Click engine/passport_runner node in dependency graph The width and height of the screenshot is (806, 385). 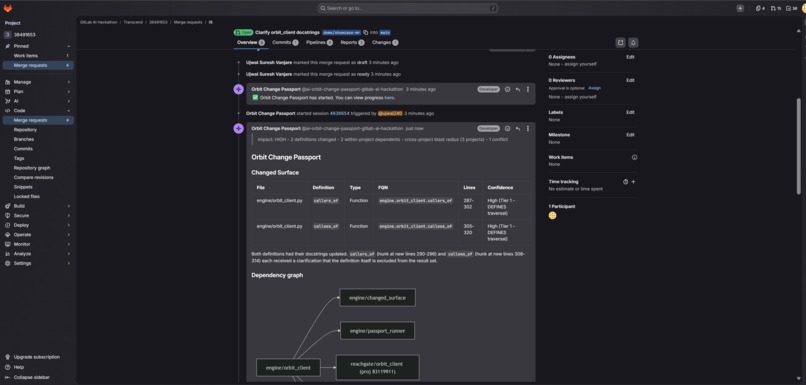click(x=377, y=331)
